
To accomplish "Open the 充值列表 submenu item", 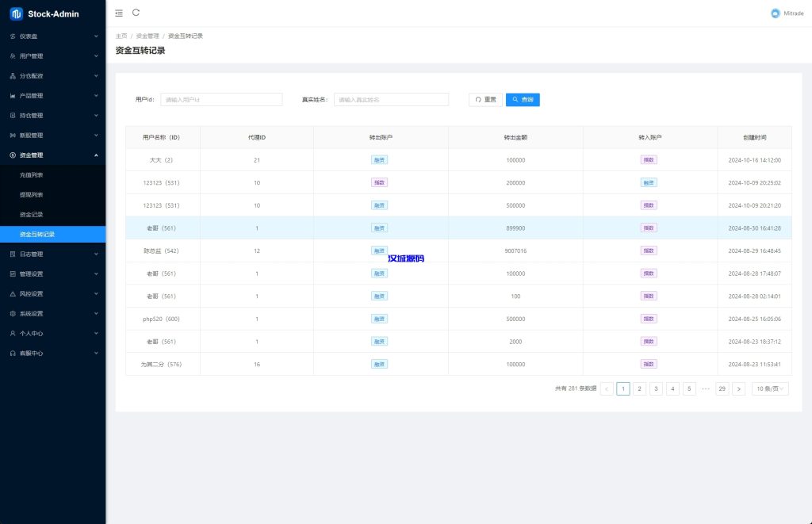I will (32, 175).
